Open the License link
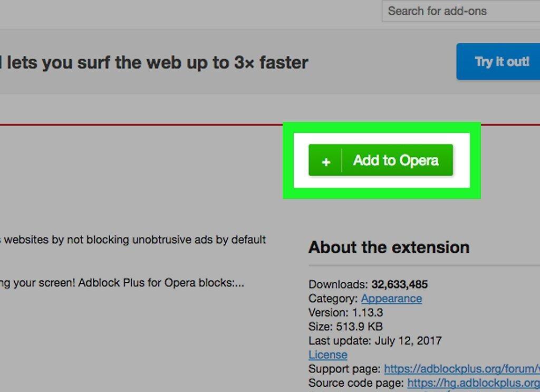 coord(328,355)
